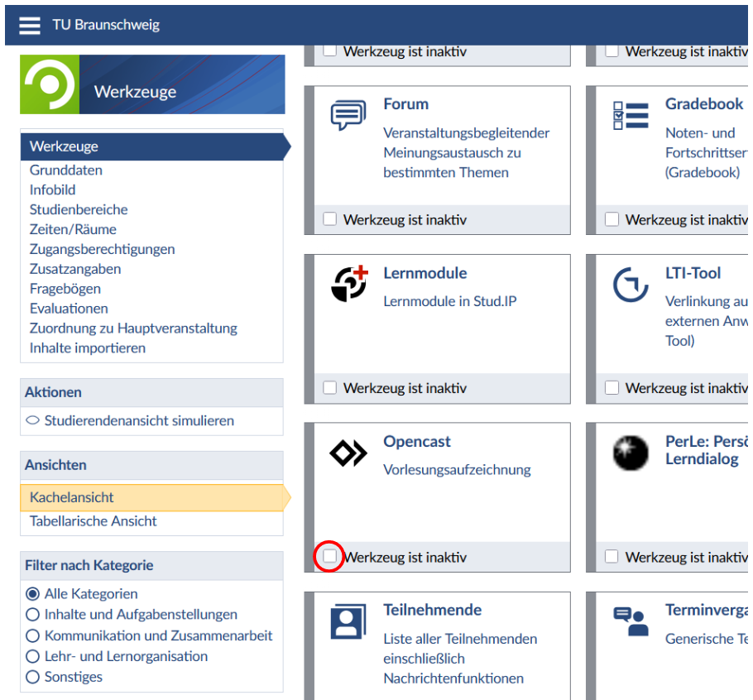The image size is (753, 700).
Task: Open Evaluationen in the sidebar
Action: (69, 309)
